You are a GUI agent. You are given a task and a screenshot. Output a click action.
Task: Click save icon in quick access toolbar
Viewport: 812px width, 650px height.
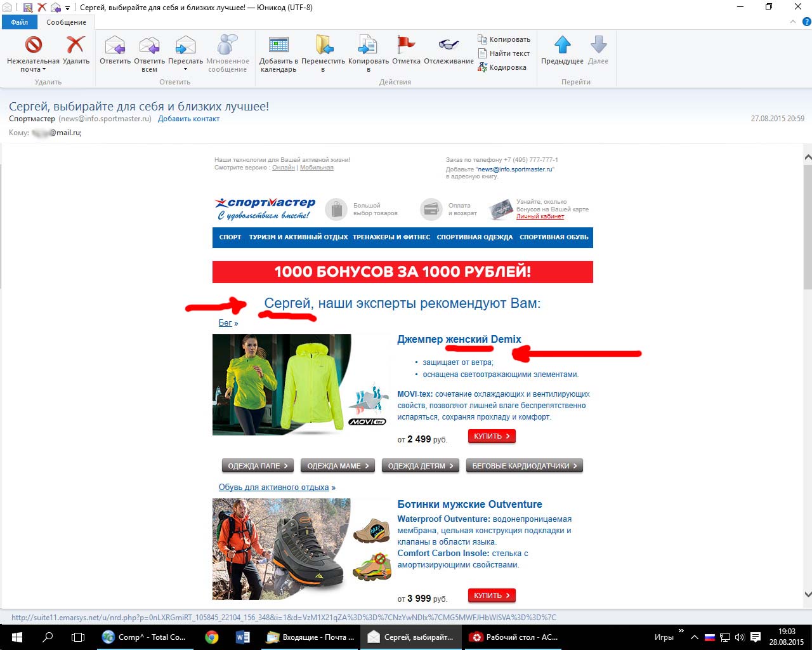pyautogui.click(x=27, y=8)
